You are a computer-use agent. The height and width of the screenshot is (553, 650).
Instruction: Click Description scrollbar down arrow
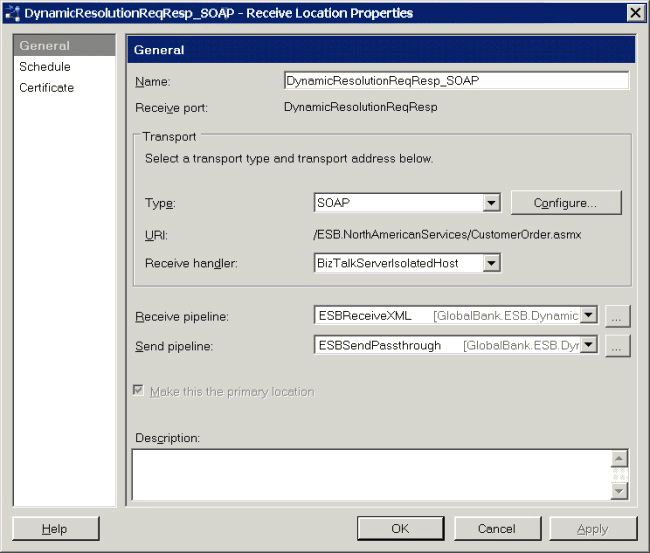619,491
